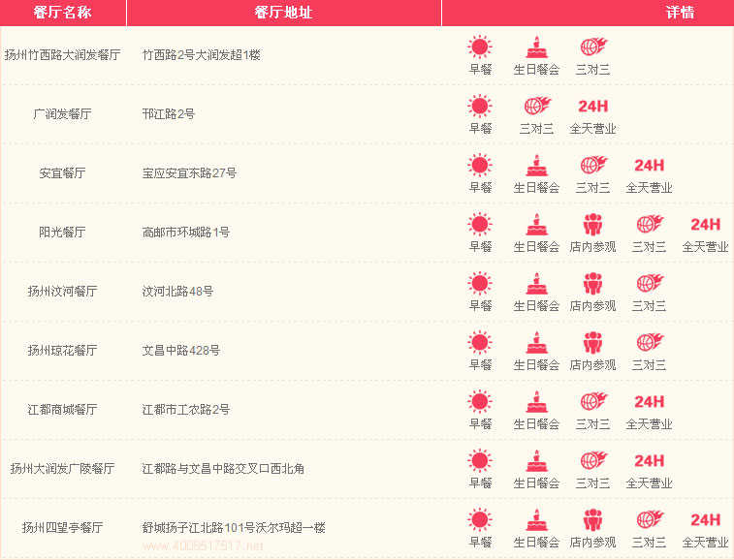Click 24H icon in 扬州四望亭餐厅 row
The image size is (734, 560).
706,519
